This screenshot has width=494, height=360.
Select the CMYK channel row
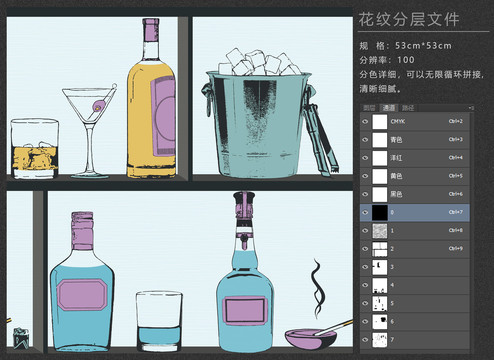pos(415,121)
